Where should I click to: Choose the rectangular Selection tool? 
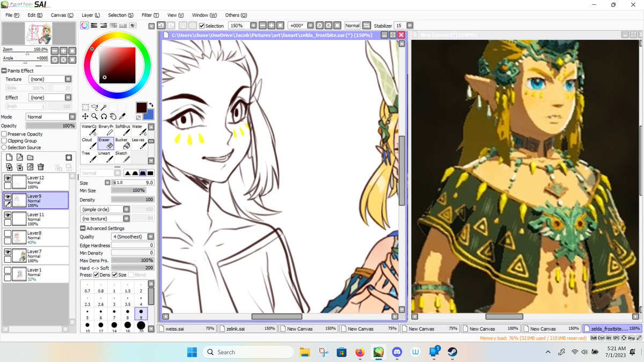point(85,107)
